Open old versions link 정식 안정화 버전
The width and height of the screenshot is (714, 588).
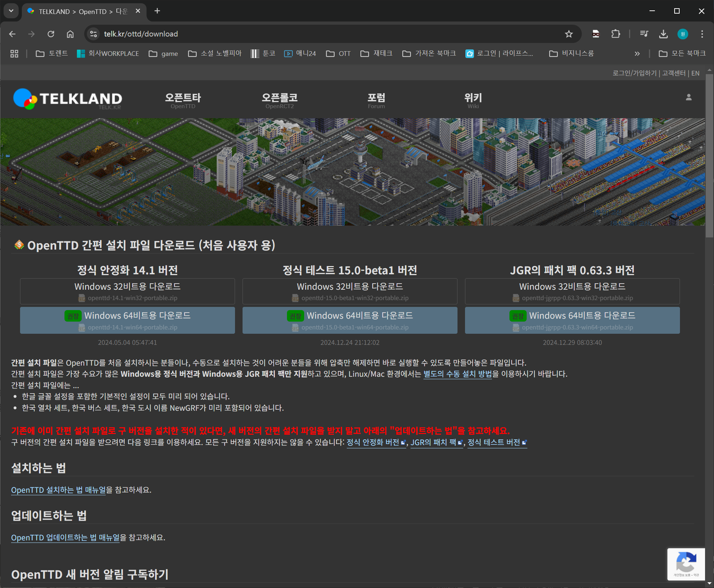tap(376, 443)
